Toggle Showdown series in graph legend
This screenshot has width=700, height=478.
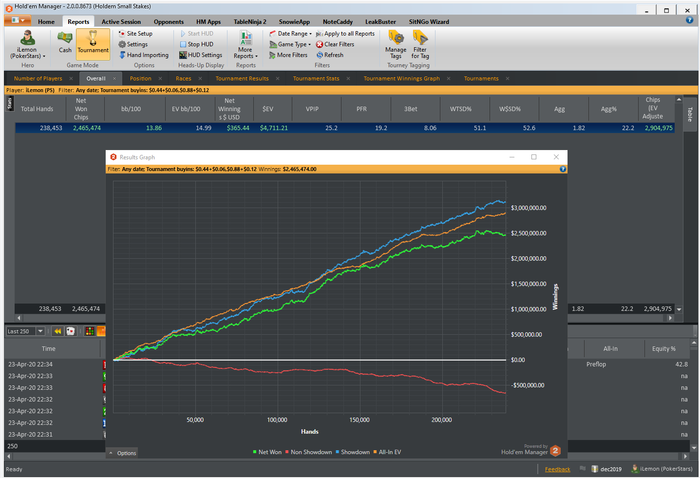click(x=353, y=452)
